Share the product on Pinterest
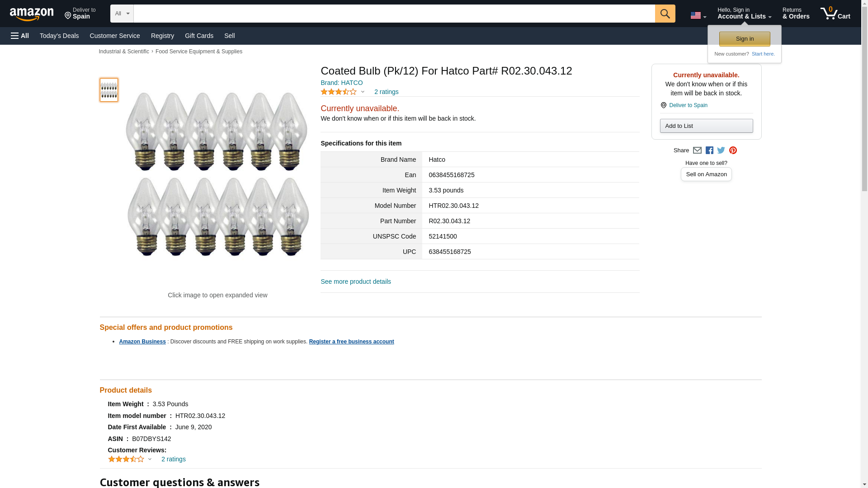 tap(733, 150)
